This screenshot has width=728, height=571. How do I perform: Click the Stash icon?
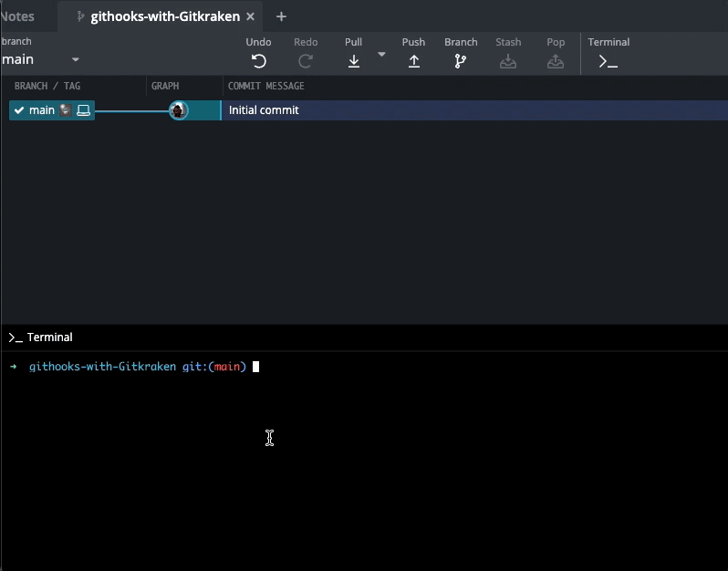tap(508, 61)
